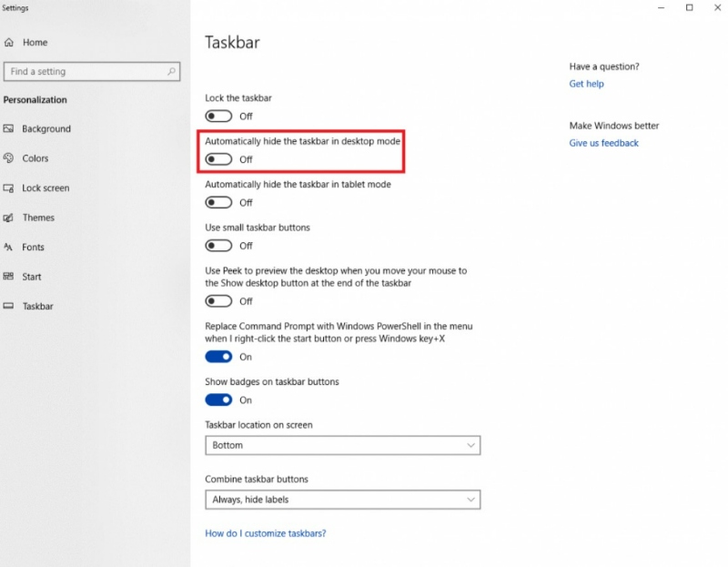
Task: Click the Colors palette icon
Action: click(8, 158)
